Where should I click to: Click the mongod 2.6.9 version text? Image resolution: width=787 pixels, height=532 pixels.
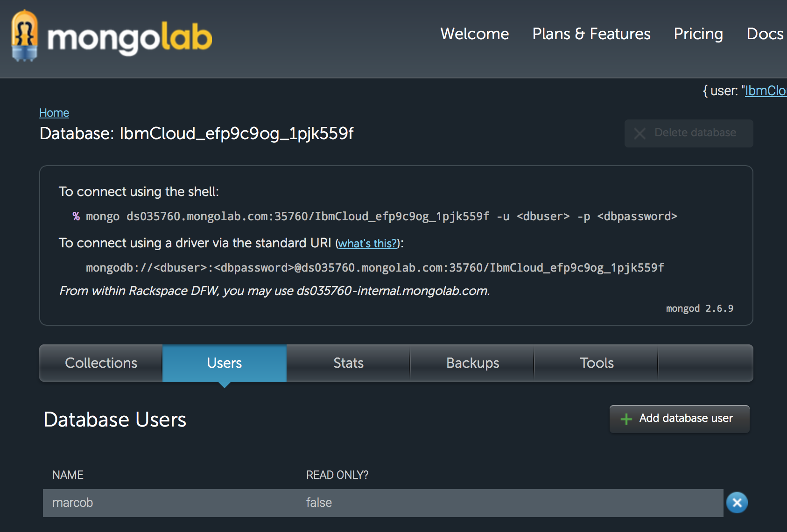point(699,308)
